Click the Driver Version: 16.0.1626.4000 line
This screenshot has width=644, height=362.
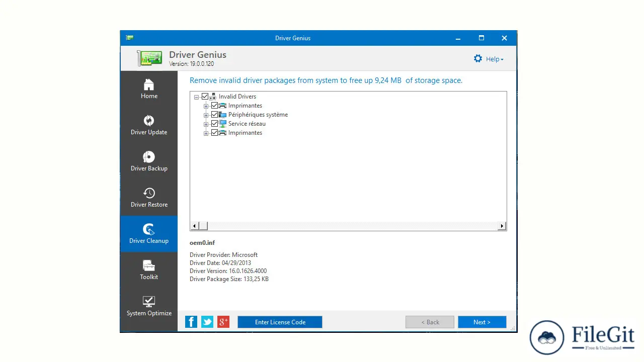228,271
